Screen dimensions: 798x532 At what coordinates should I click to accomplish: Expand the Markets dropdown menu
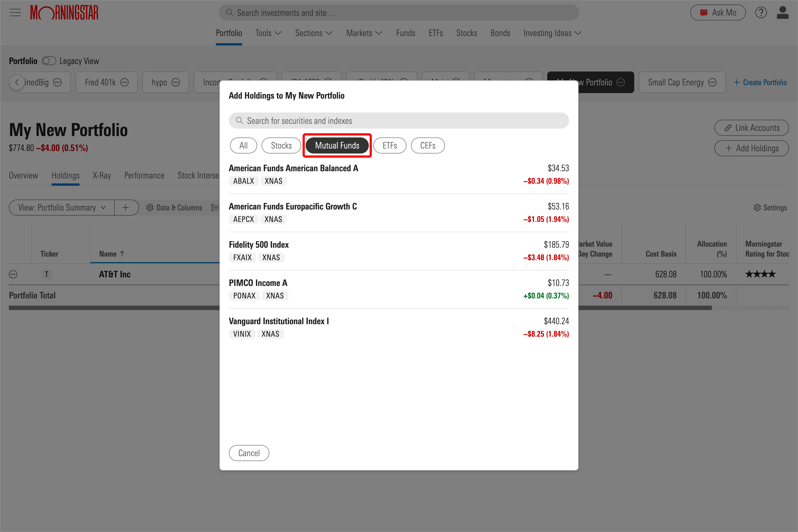[364, 33]
